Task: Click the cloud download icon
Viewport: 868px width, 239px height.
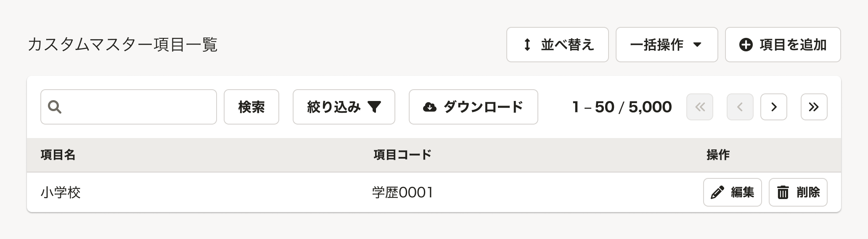Action: tap(429, 107)
